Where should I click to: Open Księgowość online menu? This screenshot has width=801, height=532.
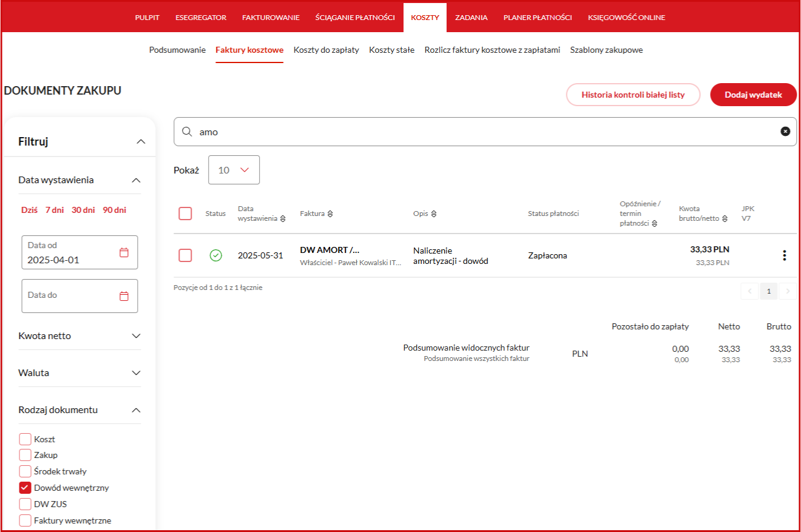tap(626, 18)
